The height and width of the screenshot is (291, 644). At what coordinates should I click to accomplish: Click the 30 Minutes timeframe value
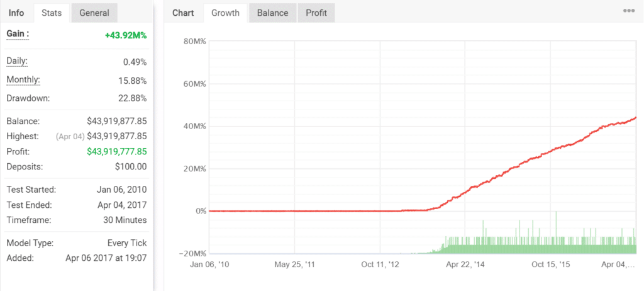125,220
